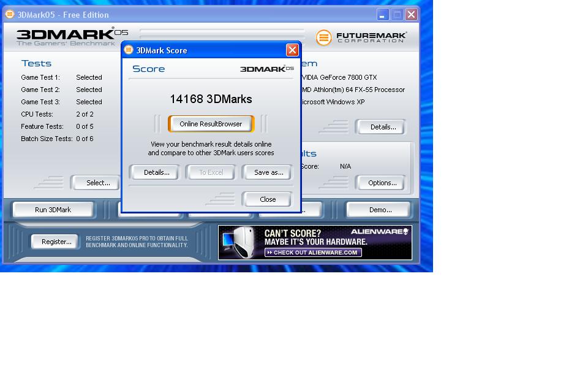The width and height of the screenshot is (588, 368).
Task: Click the N/A score value
Action: pos(345,166)
